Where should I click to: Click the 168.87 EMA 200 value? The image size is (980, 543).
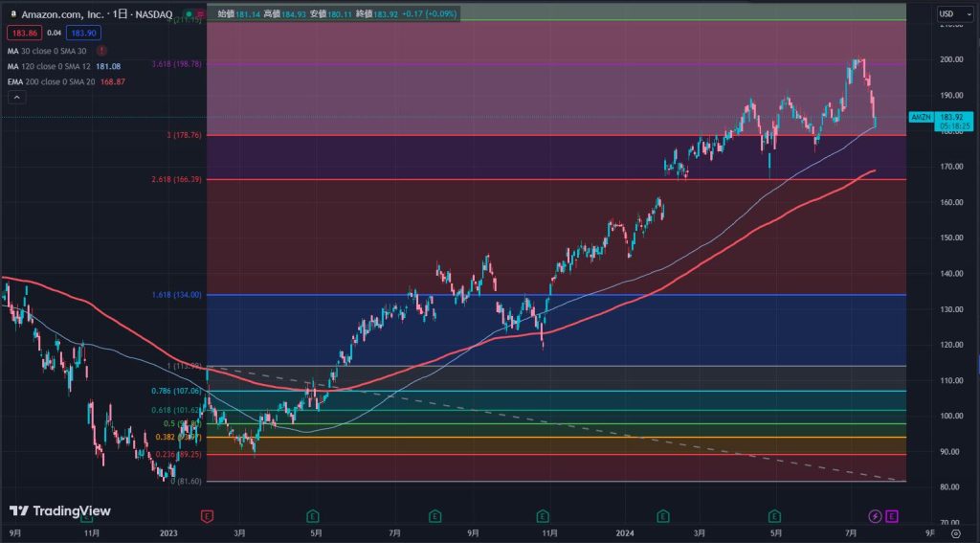(x=113, y=82)
